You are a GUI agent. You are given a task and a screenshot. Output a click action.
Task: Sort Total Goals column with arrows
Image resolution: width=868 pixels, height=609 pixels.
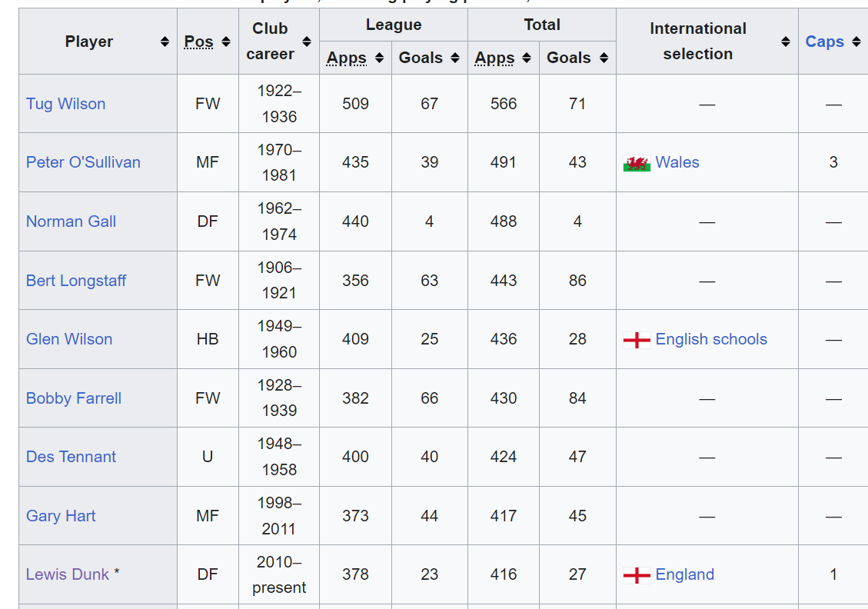(604, 58)
